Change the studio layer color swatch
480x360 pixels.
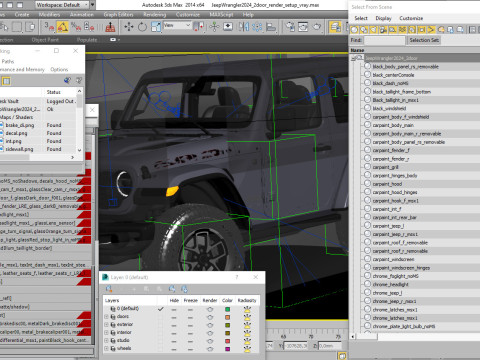[x=227, y=341]
